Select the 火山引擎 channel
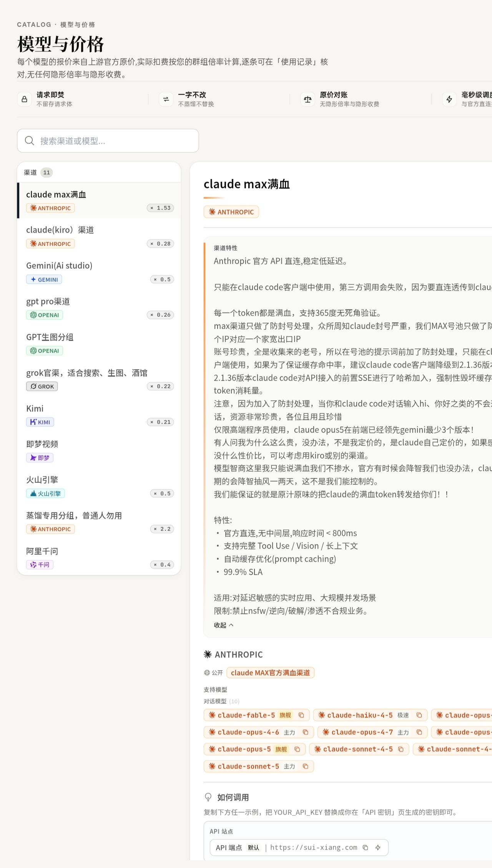This screenshot has width=492, height=868. [99, 486]
